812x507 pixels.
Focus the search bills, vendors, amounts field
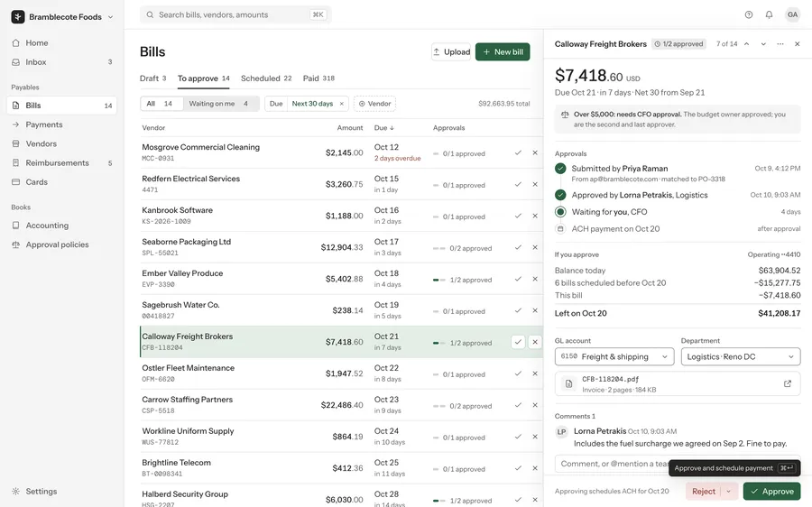[x=235, y=15]
